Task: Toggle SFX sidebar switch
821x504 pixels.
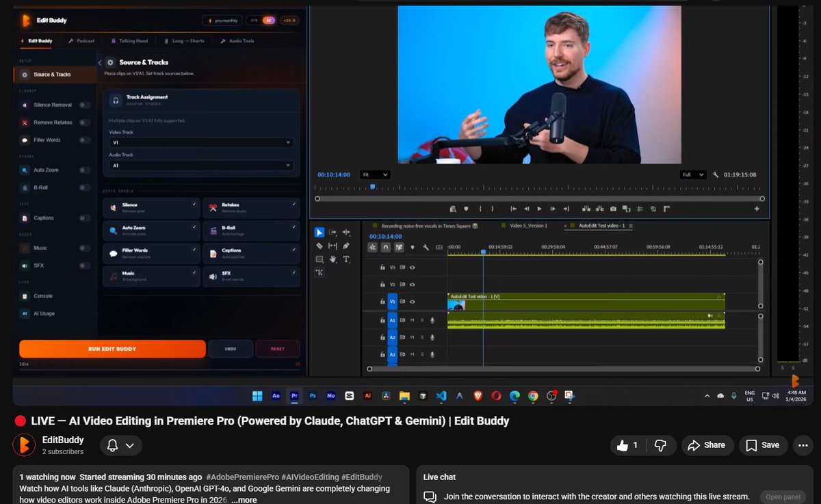Action: click(85, 265)
